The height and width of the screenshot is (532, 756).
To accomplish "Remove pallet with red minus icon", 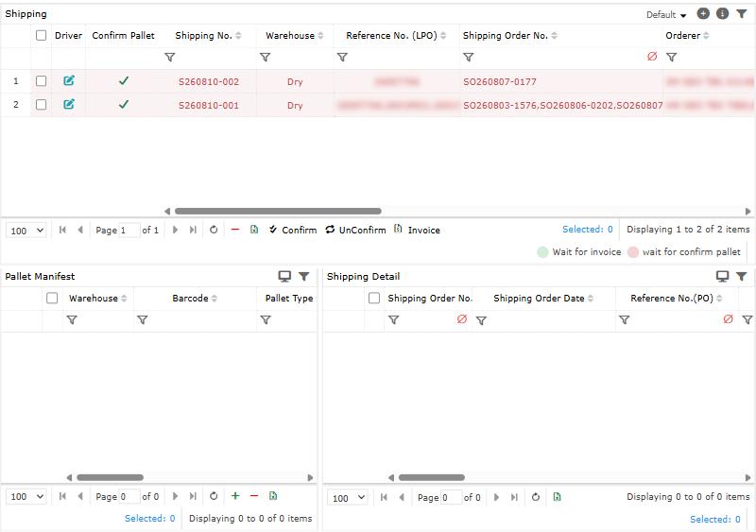I will click(254, 495).
